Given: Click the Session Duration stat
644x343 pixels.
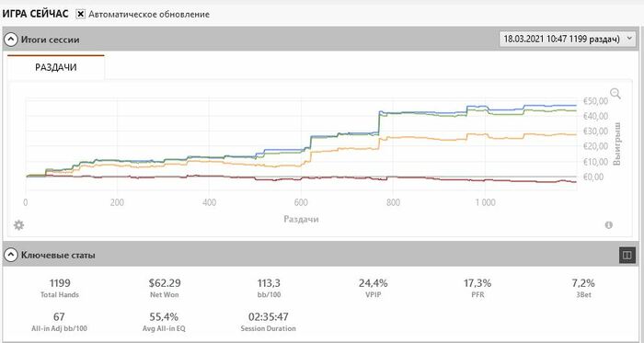Looking at the screenshot, I should [269, 322].
